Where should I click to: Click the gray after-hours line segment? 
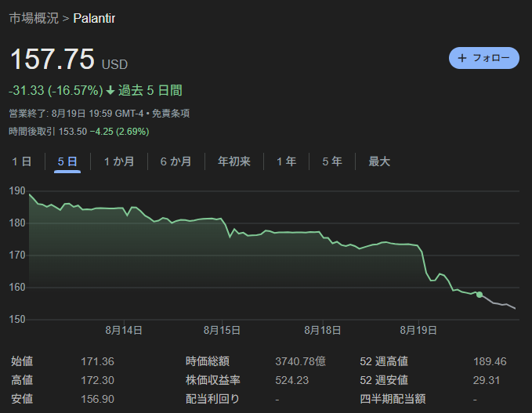498,302
